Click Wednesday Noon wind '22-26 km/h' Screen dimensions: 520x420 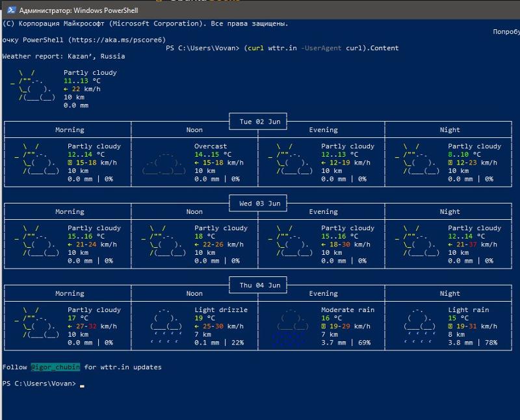[223, 244]
